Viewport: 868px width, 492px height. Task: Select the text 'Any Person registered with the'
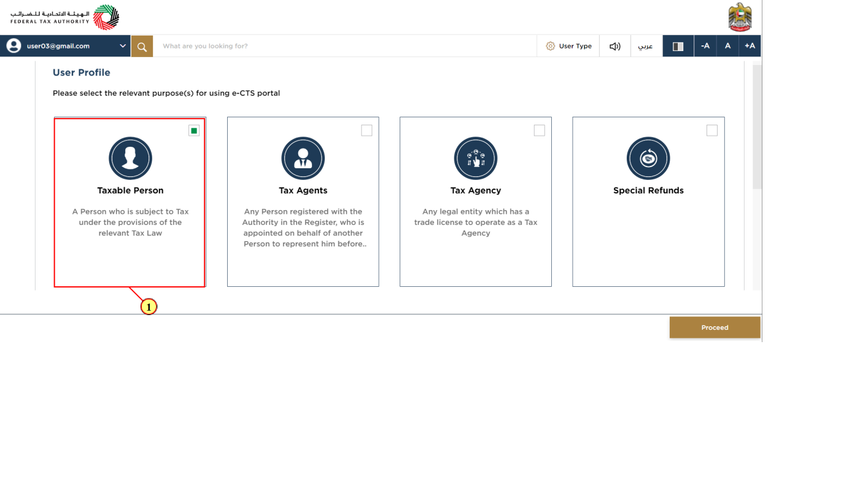(303, 211)
